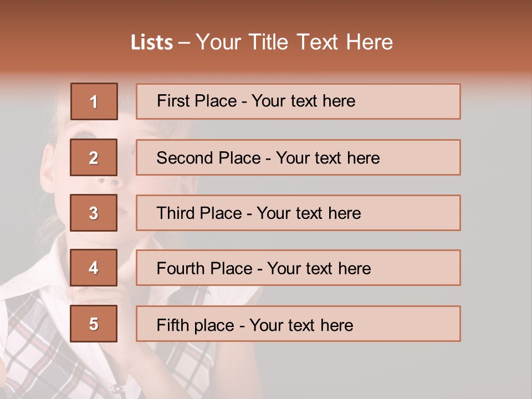Screen dimensions: 532x399
Task: Select the number 2 box
Action: (x=94, y=157)
